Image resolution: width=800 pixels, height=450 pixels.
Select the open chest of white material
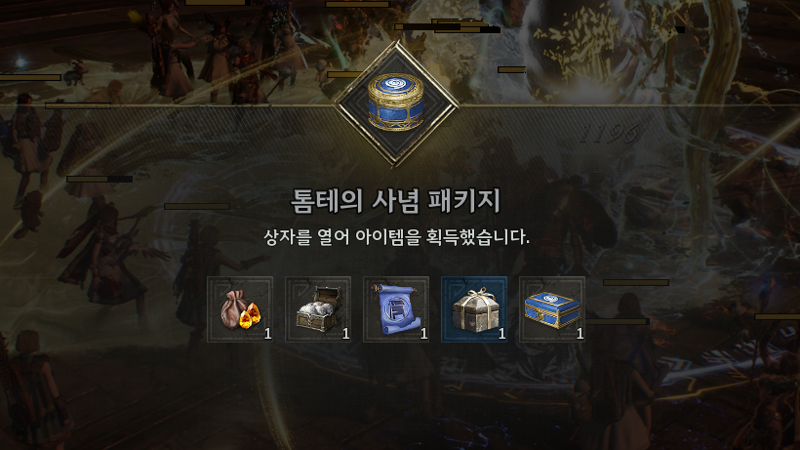coord(318,309)
